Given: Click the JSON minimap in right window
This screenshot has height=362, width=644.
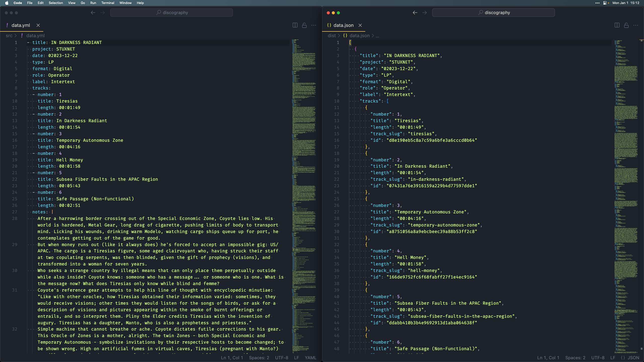Looking at the screenshot, I should (x=626, y=196).
